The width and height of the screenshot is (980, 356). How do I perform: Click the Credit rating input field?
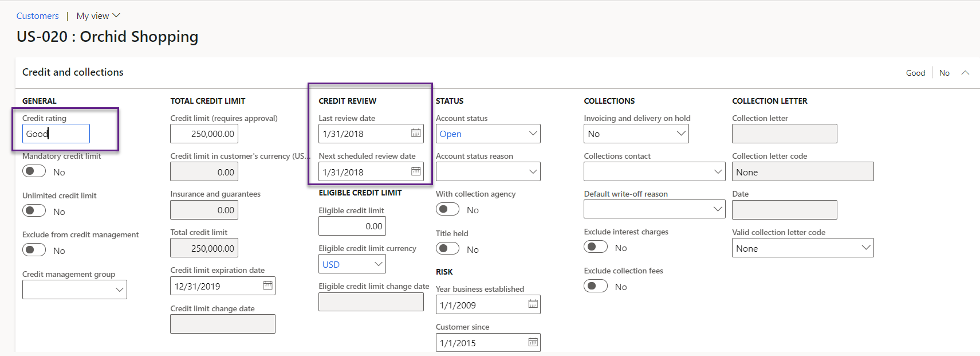56,134
